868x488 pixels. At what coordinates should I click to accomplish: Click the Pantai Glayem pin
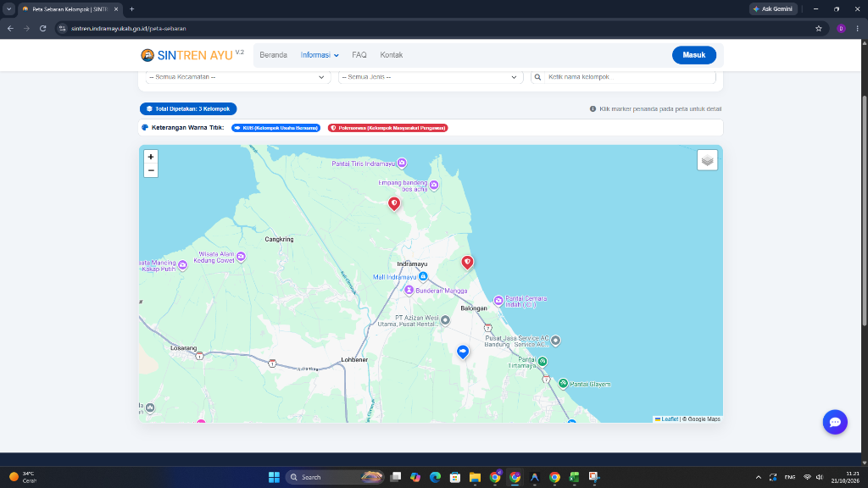click(563, 383)
